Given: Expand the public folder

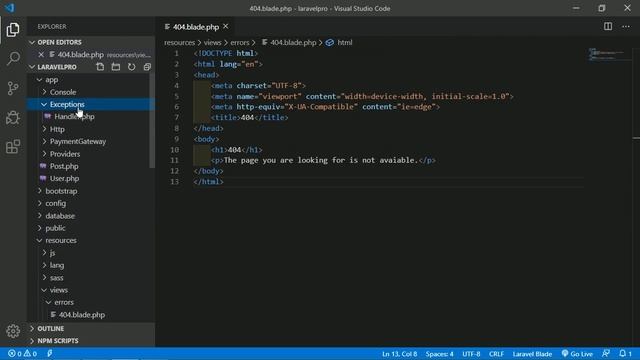Looking at the screenshot, I should (40, 228).
